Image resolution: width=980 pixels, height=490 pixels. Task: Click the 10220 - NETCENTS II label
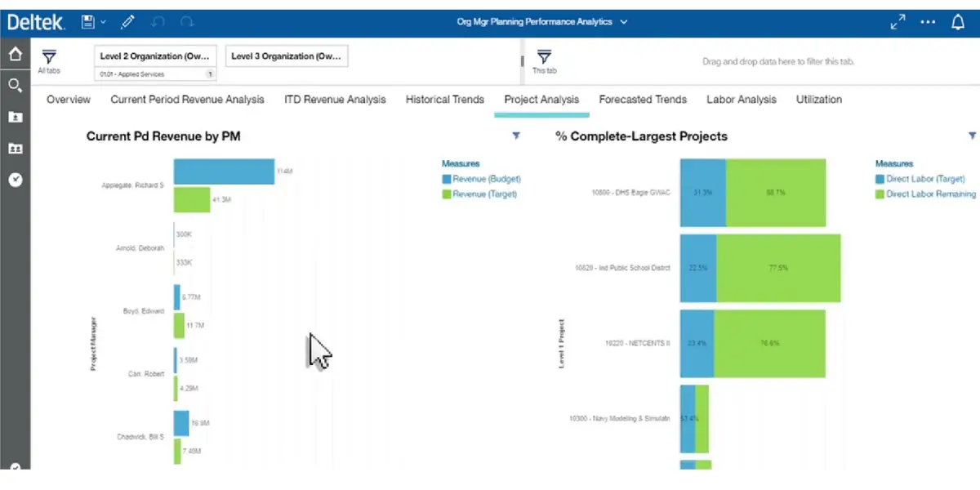637,343
